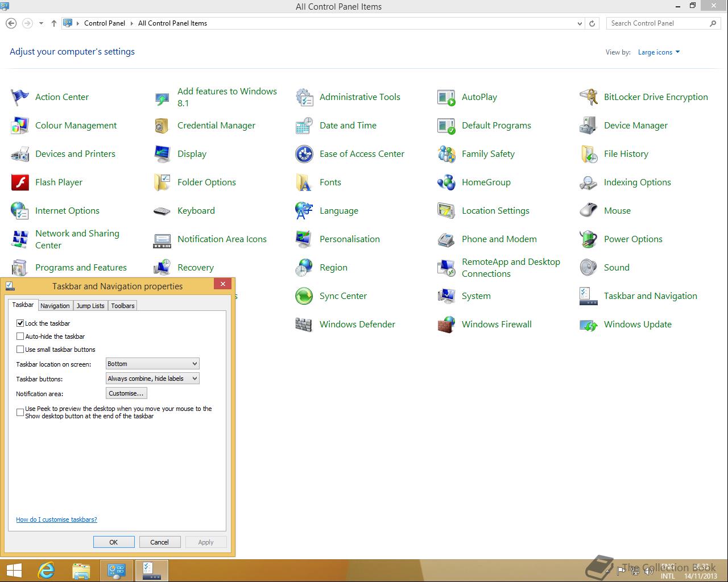Open the Date and Time icon
The width and height of the screenshot is (728, 582).
(x=304, y=126)
